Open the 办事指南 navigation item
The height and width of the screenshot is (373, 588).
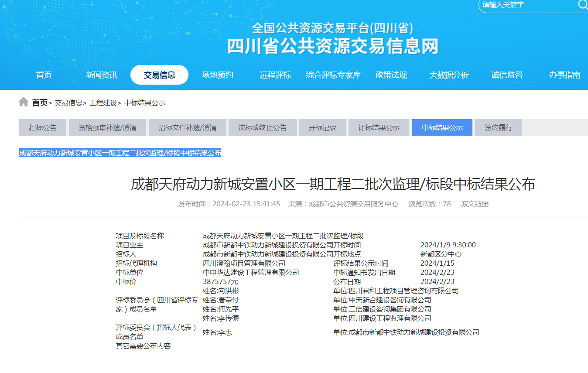564,75
